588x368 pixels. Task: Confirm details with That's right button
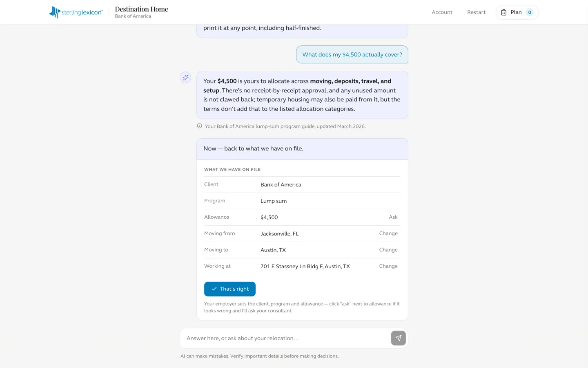point(230,289)
